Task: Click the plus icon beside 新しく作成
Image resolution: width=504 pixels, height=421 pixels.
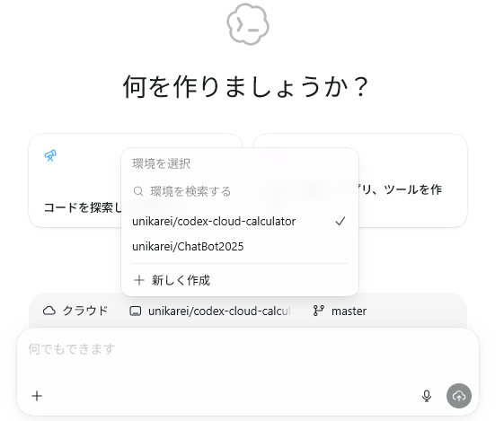Action: pos(139,280)
